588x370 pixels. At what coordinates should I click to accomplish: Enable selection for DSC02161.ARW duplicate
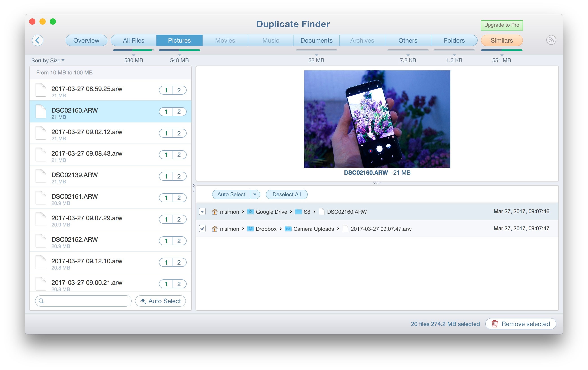pyautogui.click(x=180, y=198)
